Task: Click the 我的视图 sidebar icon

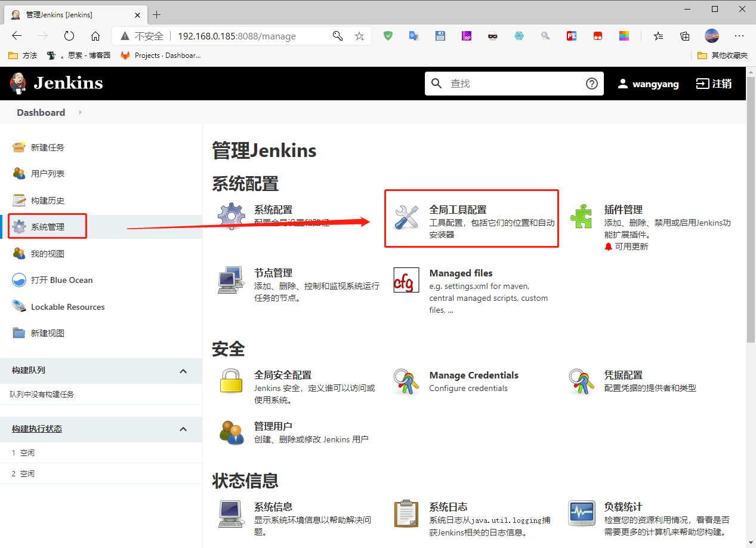Action: 19,254
